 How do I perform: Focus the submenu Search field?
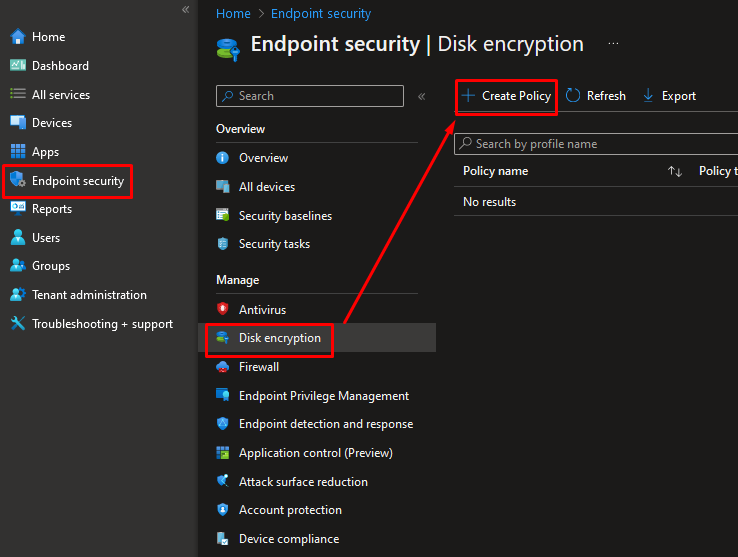click(x=310, y=96)
